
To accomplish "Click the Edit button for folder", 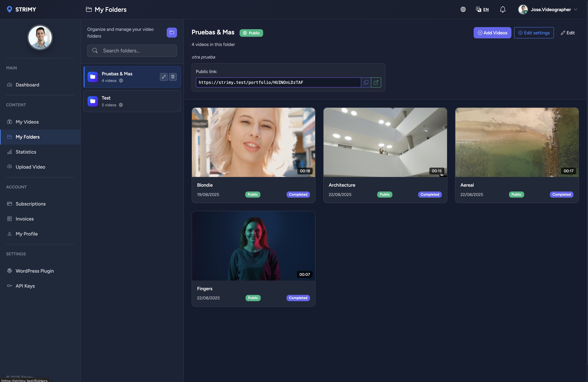I will [x=567, y=33].
